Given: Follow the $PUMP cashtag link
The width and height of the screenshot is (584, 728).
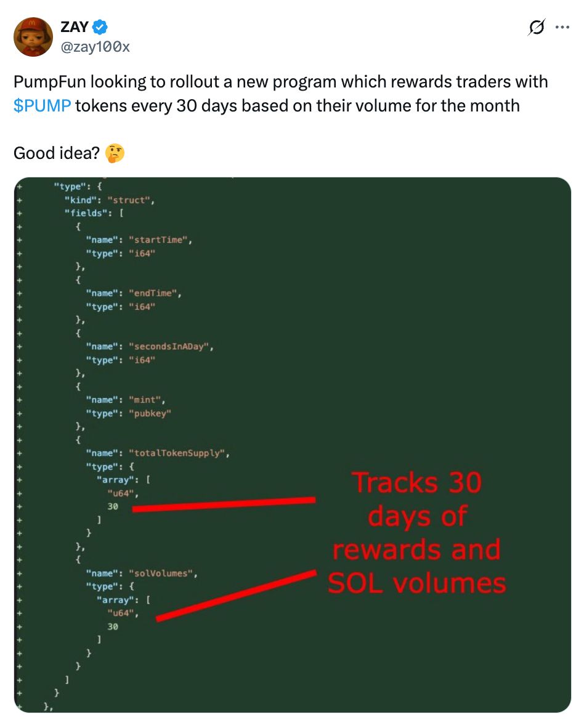Looking at the screenshot, I should [x=43, y=105].
